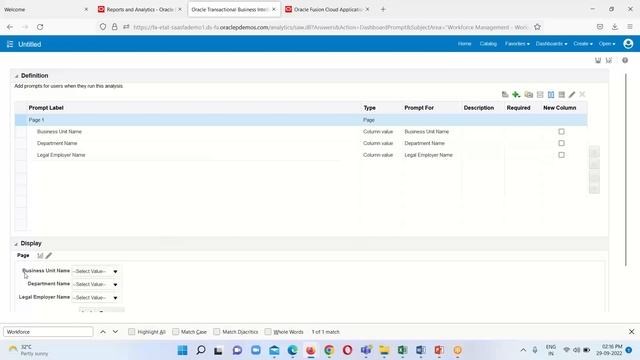Screen dimensions: 640x360
Task: Open Microsoft Teams from the taskbar
Action: click(366, 350)
